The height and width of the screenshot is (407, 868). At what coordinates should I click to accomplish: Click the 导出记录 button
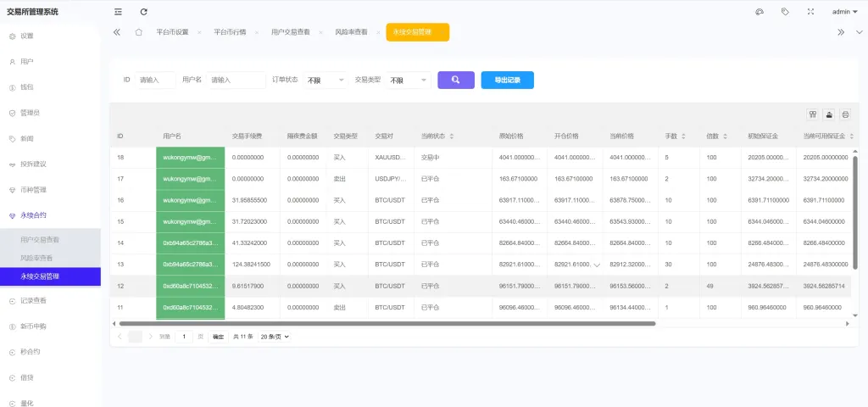point(508,80)
